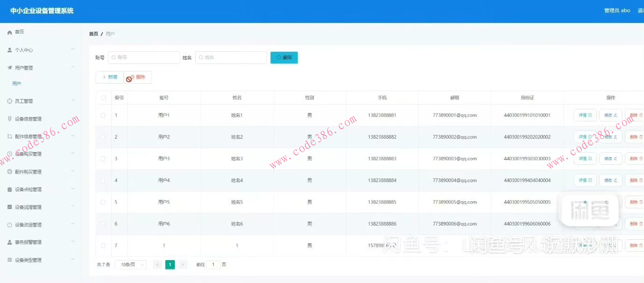Check the row for 用户6

pyautogui.click(x=103, y=224)
